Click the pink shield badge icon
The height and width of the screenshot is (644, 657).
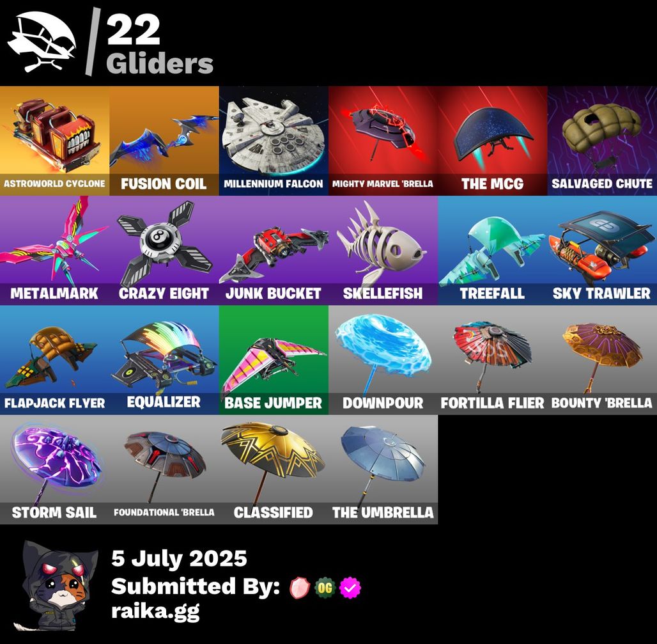click(x=300, y=587)
